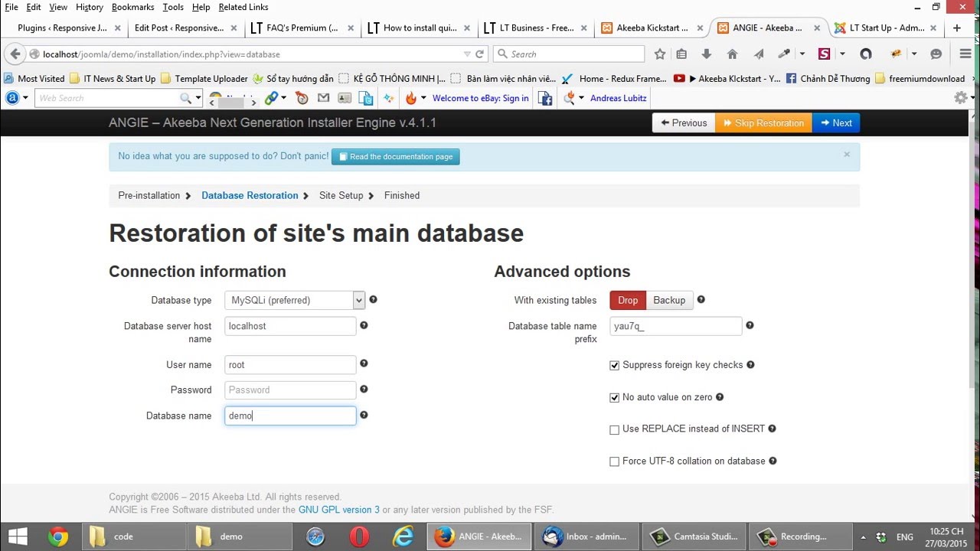This screenshot has width=980, height=551.
Task: Enable Force UTF-8 collation on database
Action: [x=614, y=461]
